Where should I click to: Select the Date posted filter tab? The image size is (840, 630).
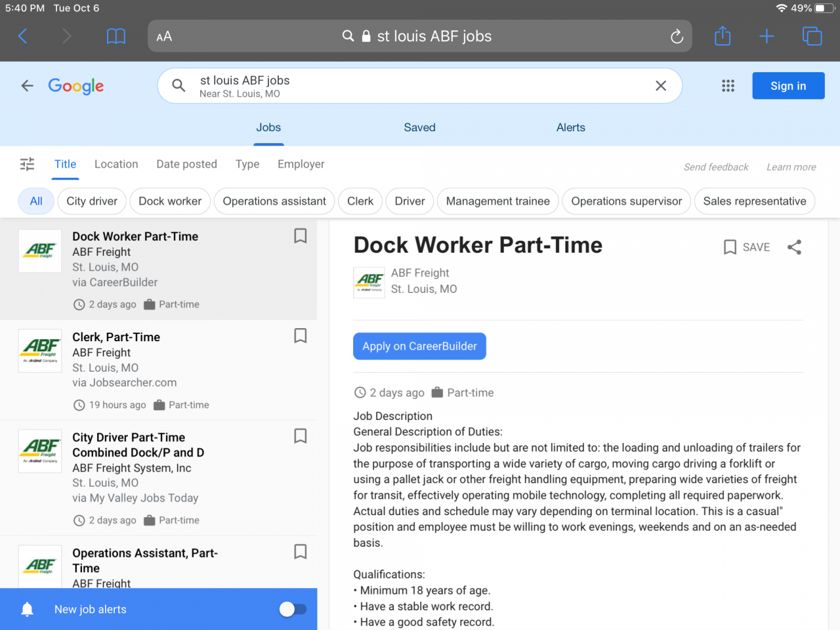click(186, 164)
